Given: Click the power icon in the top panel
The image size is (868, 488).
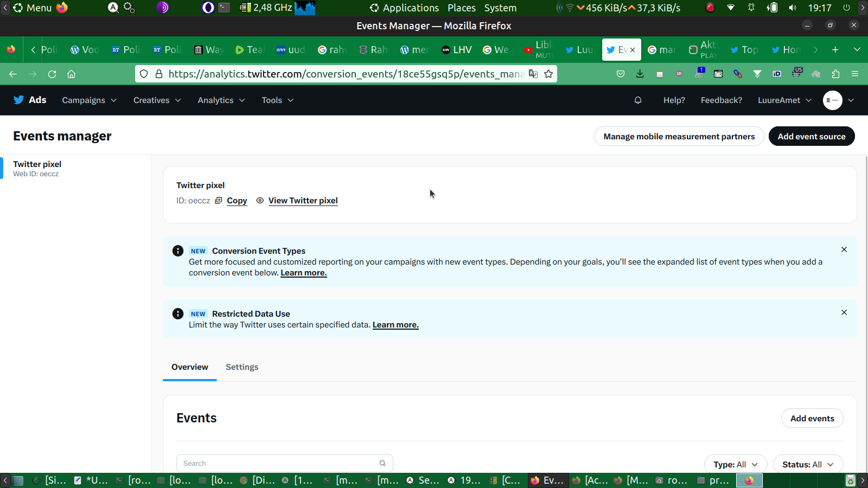Looking at the screenshot, I should (846, 8).
